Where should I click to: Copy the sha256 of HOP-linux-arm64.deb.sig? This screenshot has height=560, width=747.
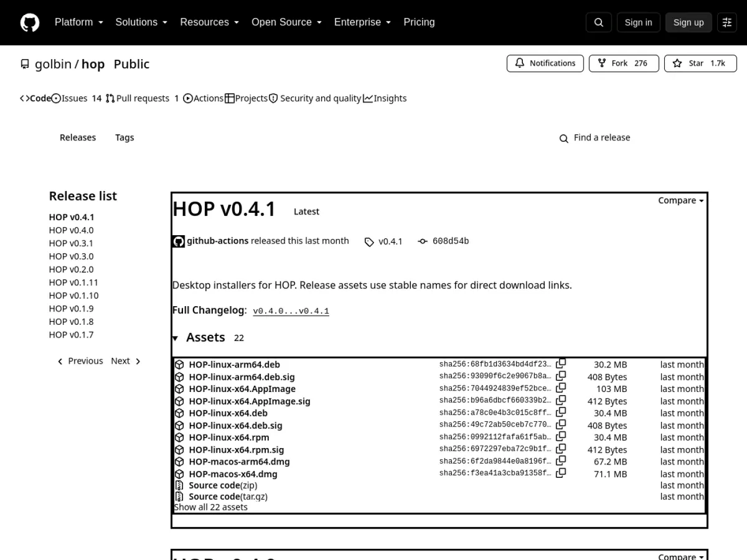[561, 376]
